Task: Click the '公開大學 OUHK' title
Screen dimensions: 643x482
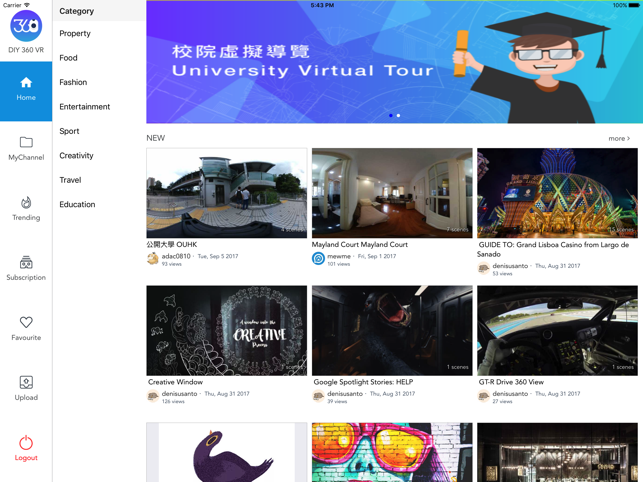Action: point(172,244)
